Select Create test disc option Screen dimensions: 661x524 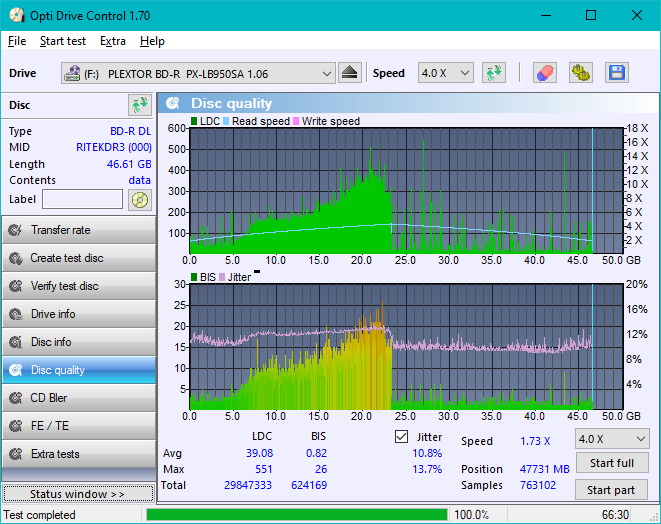click(79, 258)
